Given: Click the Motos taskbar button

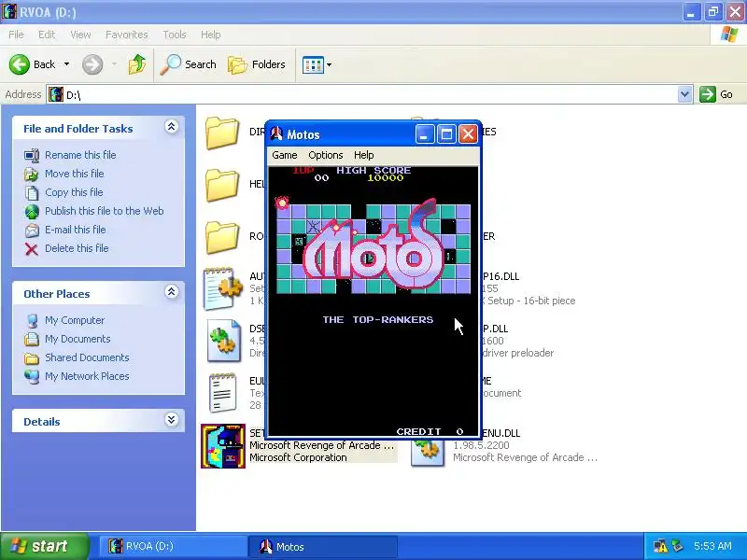Looking at the screenshot, I should [x=322, y=546].
